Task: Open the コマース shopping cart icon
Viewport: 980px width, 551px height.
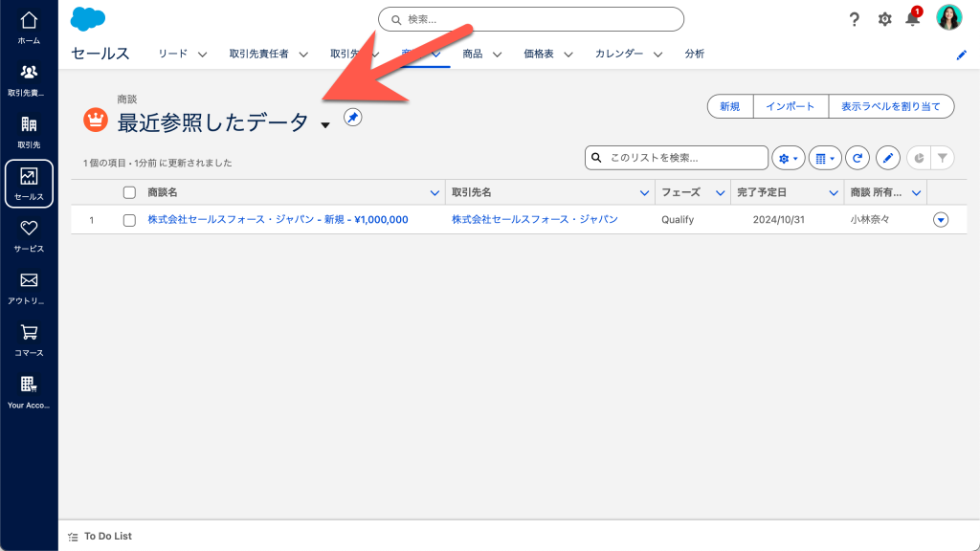Action: (29, 340)
